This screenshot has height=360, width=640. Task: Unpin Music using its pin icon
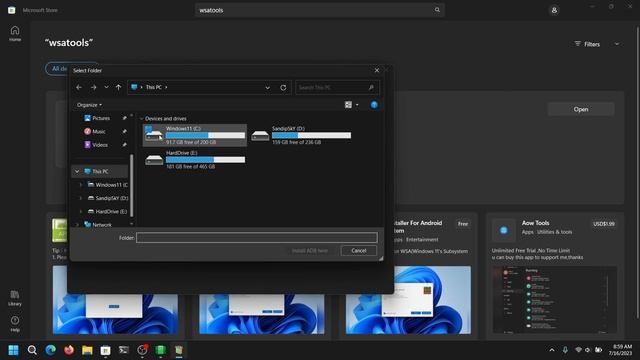pos(124,131)
